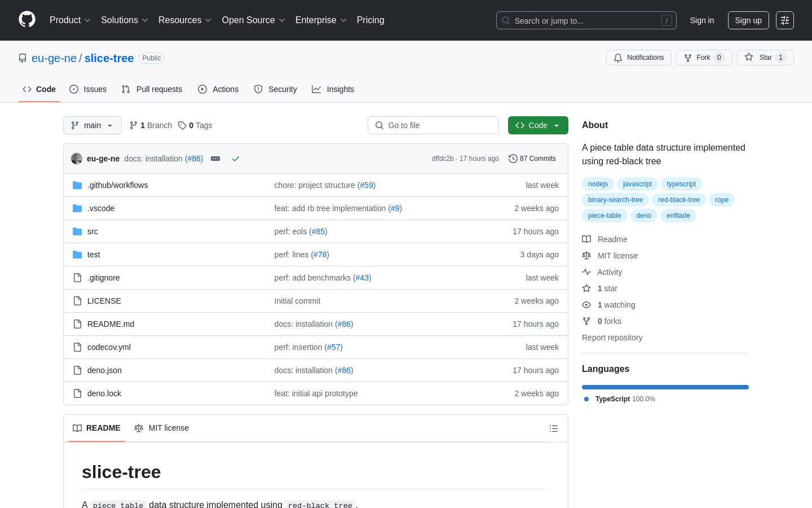Click the commits history clock icon
Screen dimensions: 812x508
point(513,159)
